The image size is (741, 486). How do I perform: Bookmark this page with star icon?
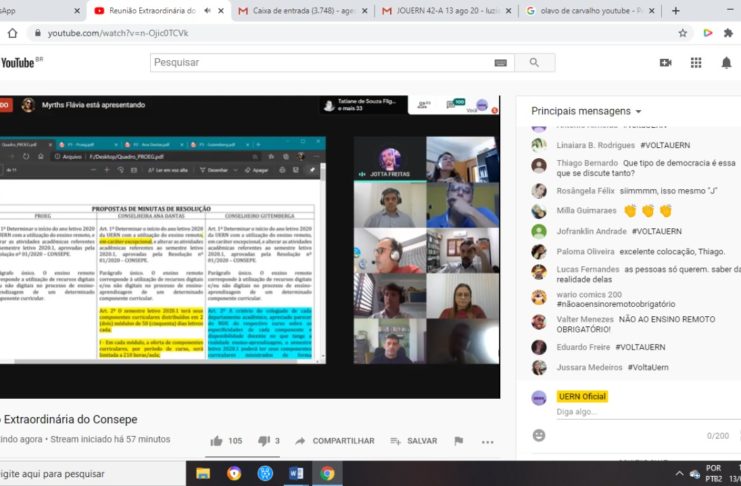(683, 33)
